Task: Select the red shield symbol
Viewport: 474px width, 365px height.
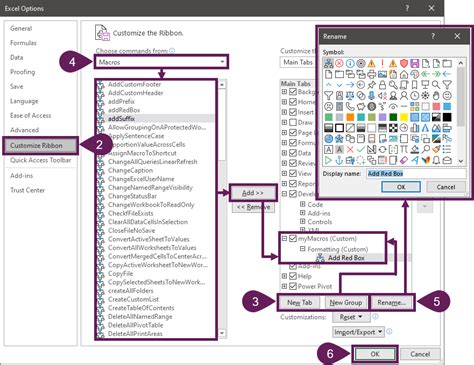Action: [404, 63]
